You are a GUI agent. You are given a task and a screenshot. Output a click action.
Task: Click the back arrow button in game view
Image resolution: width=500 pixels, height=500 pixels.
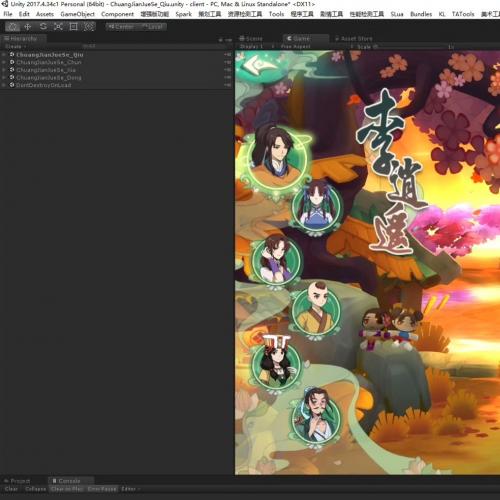[x=258, y=65]
